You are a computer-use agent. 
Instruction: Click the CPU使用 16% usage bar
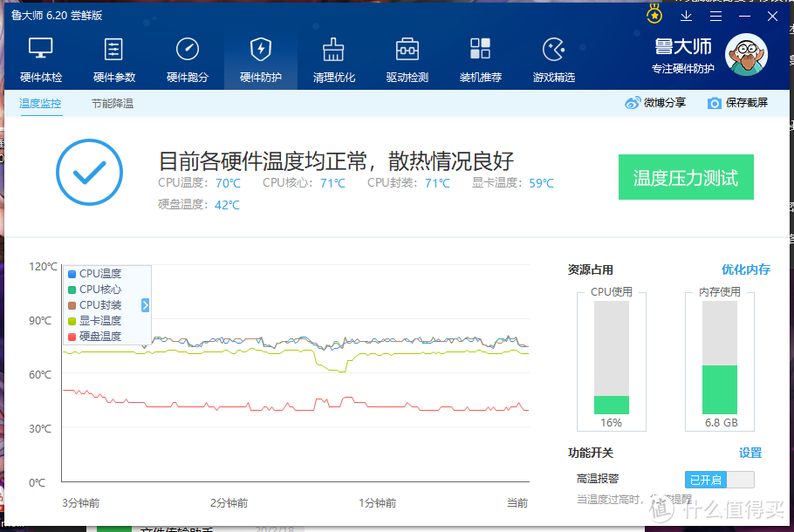tap(612, 358)
